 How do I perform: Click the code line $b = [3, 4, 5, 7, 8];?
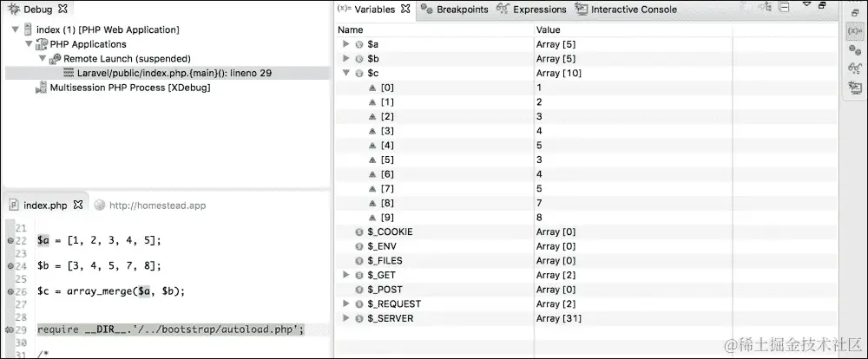(x=99, y=266)
